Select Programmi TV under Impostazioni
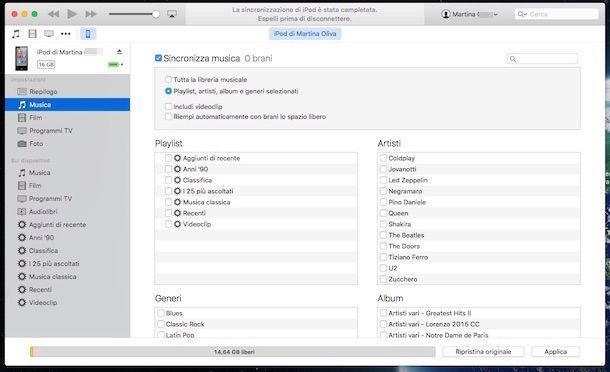The width and height of the screenshot is (610, 372). (68, 131)
